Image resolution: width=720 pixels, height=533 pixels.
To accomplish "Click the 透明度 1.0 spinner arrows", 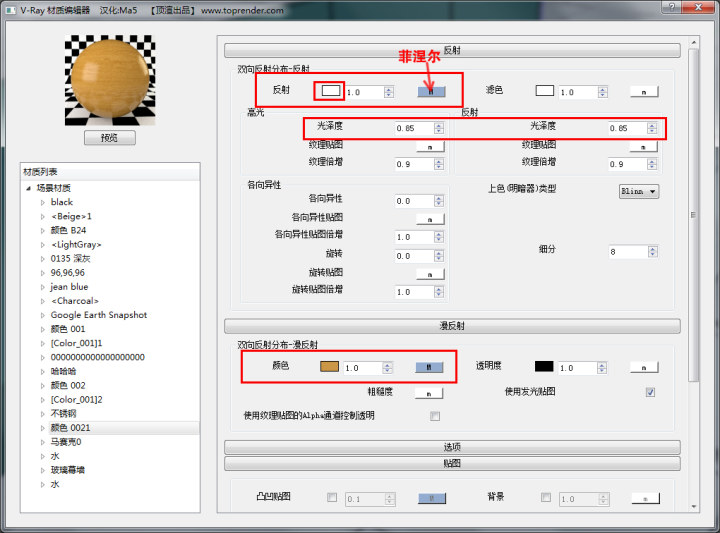I will (x=602, y=368).
